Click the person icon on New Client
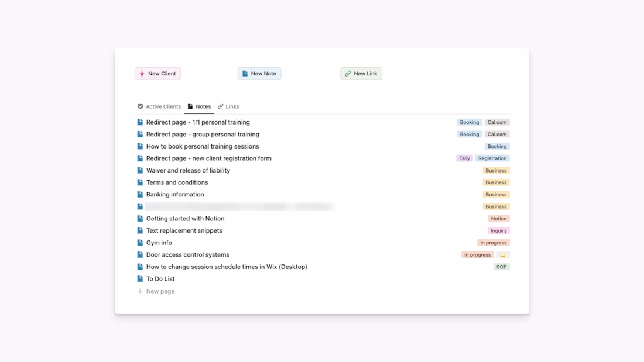Image resolution: width=644 pixels, height=362 pixels. 142,74
